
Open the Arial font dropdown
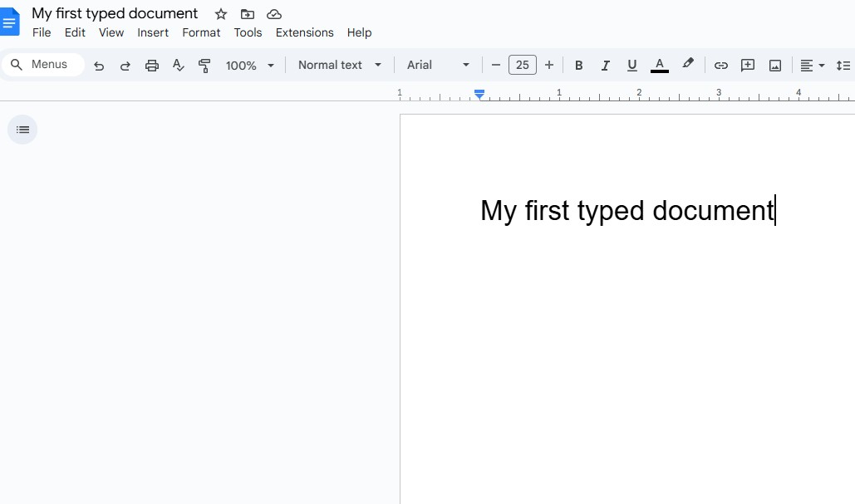438,65
